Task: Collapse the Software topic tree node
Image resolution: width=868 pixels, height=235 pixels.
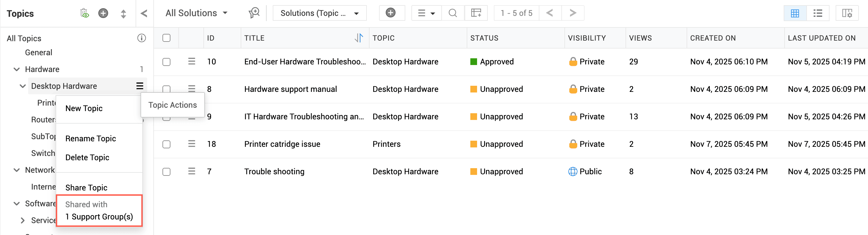Action: coord(16,203)
